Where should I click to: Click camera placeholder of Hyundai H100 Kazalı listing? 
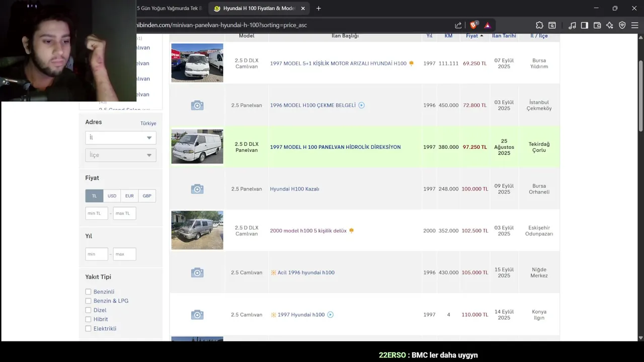(x=197, y=189)
